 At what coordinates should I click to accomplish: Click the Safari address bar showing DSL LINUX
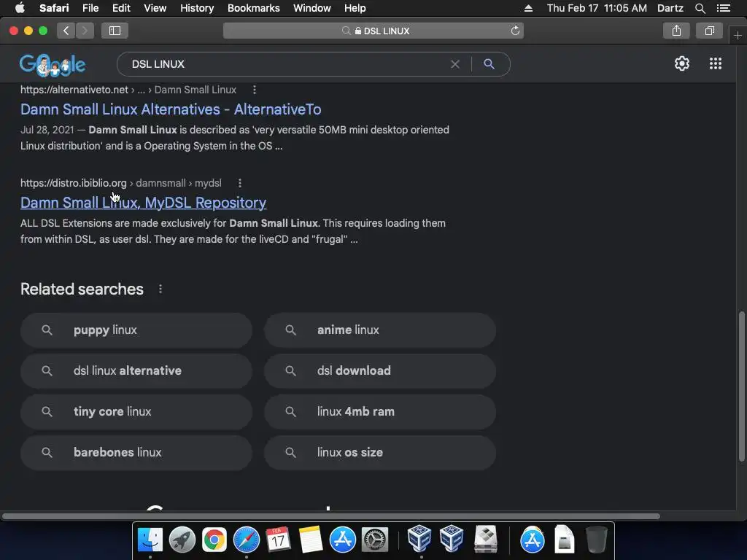click(x=373, y=31)
